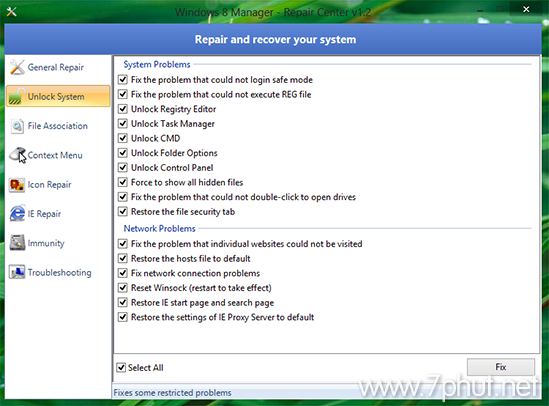Toggle Unlock Control Panel checkbox
Viewport: 549px width, 406px height.
pyautogui.click(x=123, y=168)
